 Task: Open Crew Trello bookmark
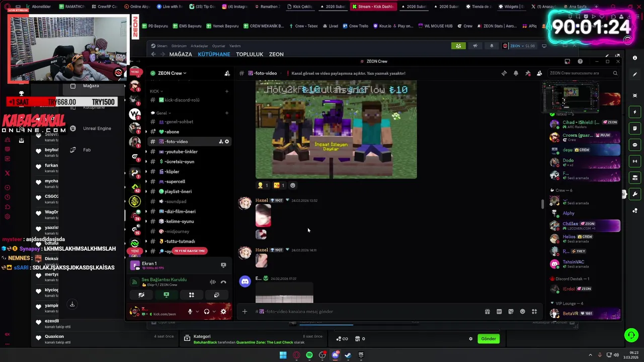[355, 26]
